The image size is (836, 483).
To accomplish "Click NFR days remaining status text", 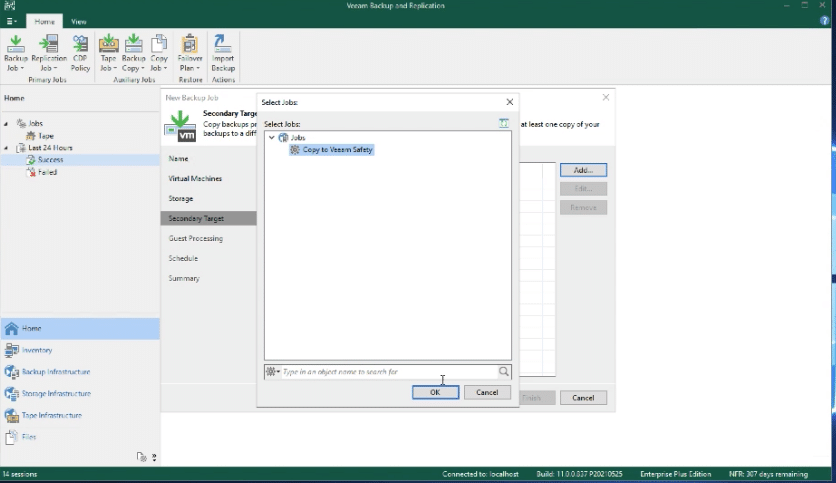I will (x=768, y=474).
